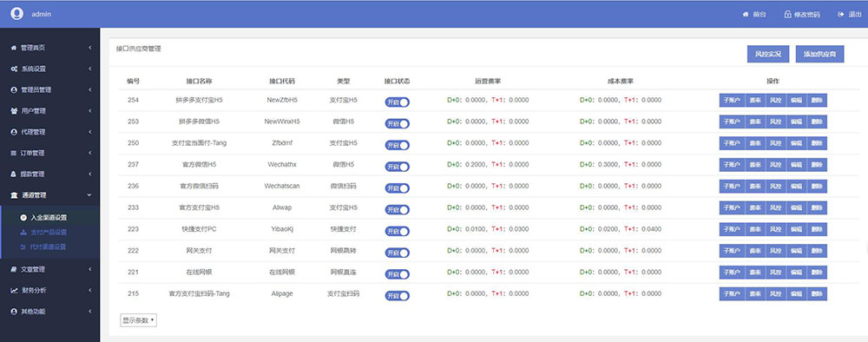Viewport: 868px width, 342px height.
Task: Select the 系统设置 gears icon
Action: 14,69
